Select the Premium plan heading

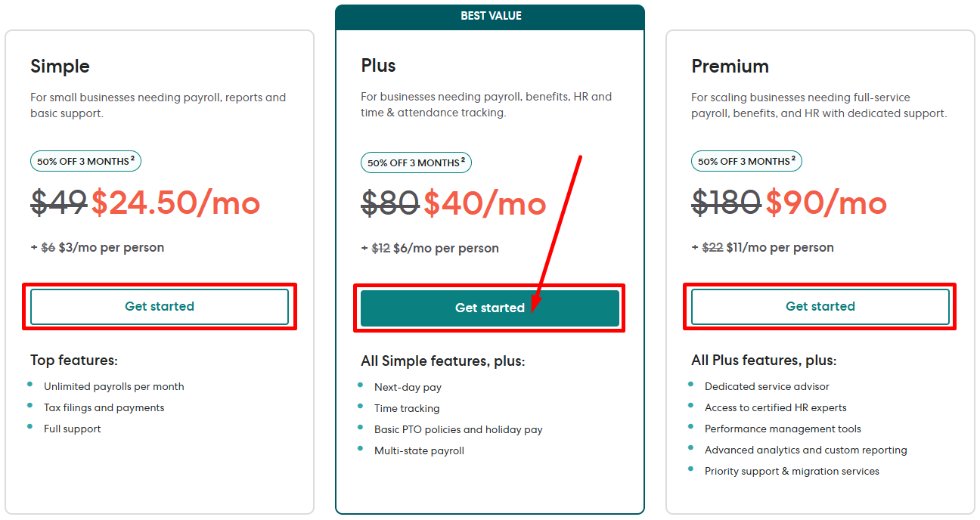pos(730,67)
